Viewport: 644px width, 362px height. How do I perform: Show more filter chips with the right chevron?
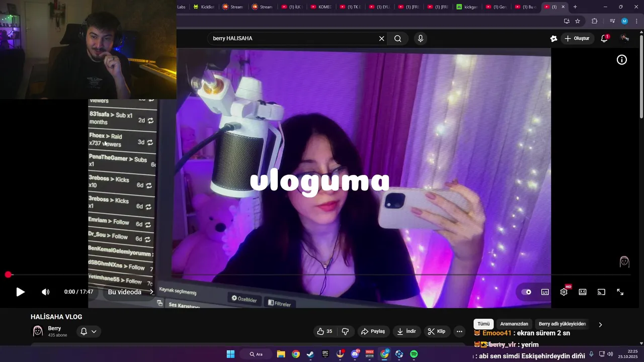(600, 325)
